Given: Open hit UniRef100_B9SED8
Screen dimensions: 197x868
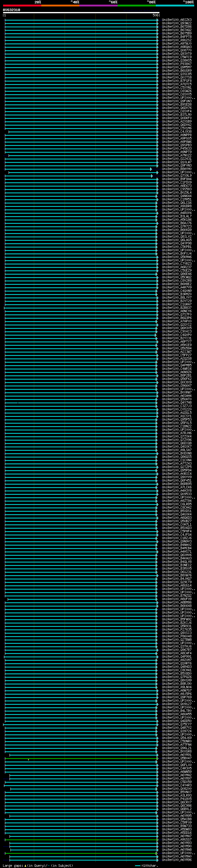Looking at the screenshot, I should [x=176, y=104].
